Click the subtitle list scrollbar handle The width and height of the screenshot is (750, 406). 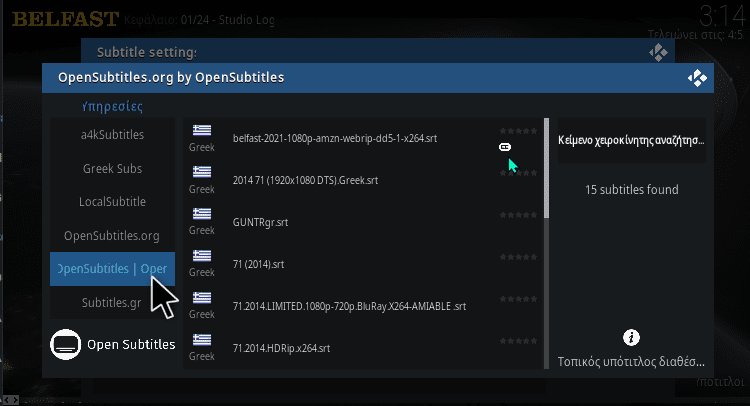coord(546,168)
